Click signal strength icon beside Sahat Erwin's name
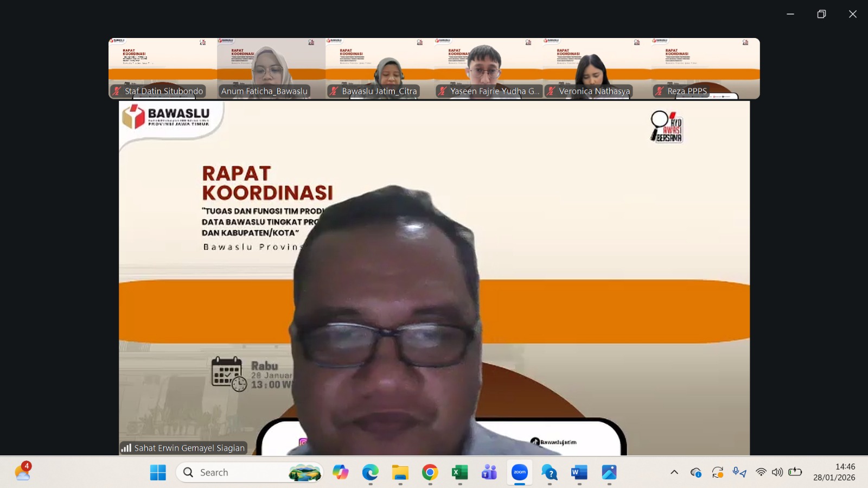This screenshot has width=868, height=488. point(126,448)
